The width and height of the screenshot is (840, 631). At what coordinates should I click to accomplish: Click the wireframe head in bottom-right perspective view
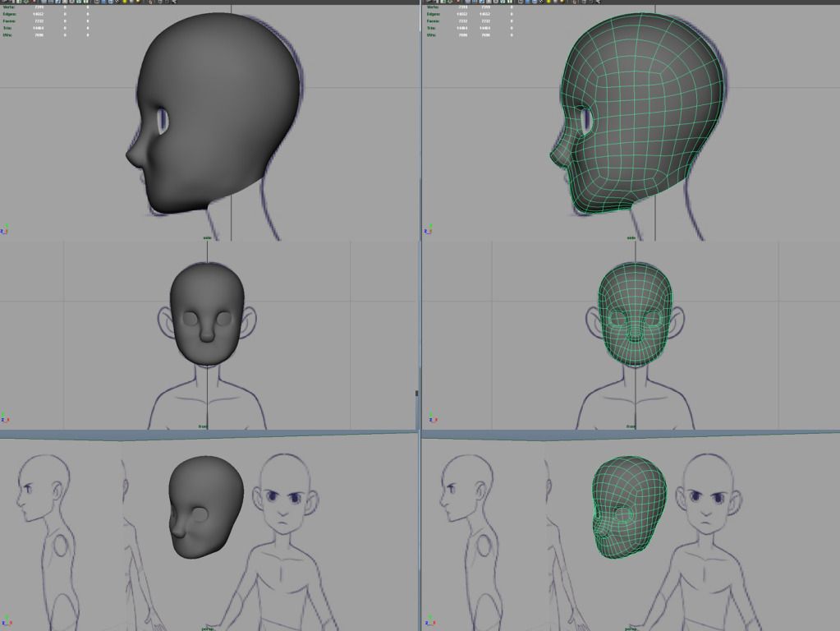coord(630,505)
